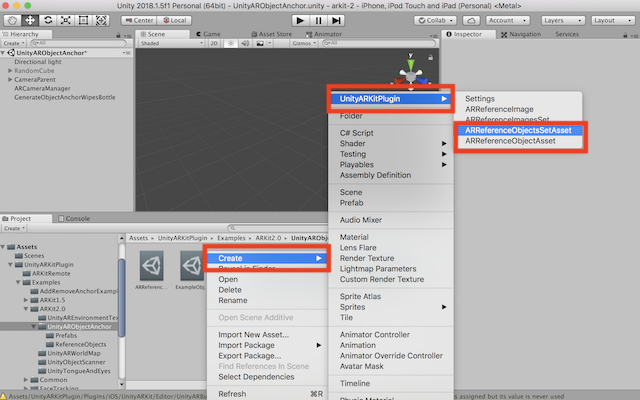640x400 pixels.
Task: Expand the ARKit1.5 folder
Action: [x=26, y=300]
